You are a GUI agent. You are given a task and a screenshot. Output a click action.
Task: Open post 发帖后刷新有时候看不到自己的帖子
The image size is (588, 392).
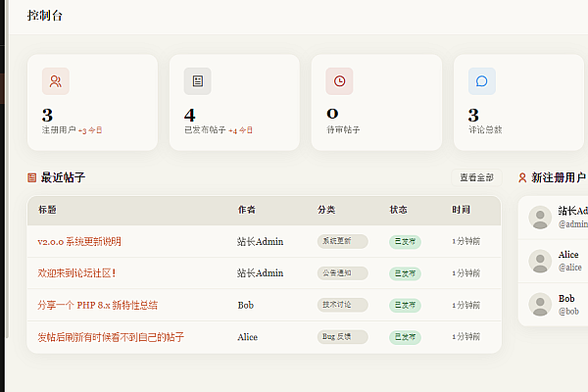(111, 337)
